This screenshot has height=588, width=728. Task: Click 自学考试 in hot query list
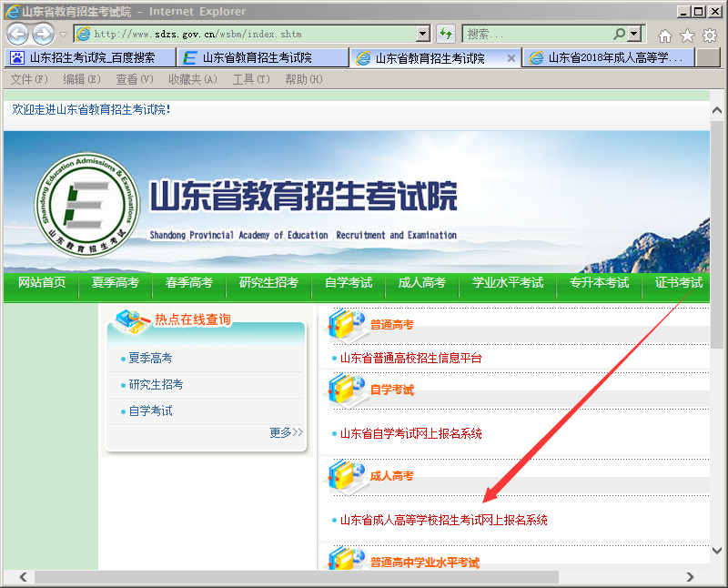pos(150,411)
